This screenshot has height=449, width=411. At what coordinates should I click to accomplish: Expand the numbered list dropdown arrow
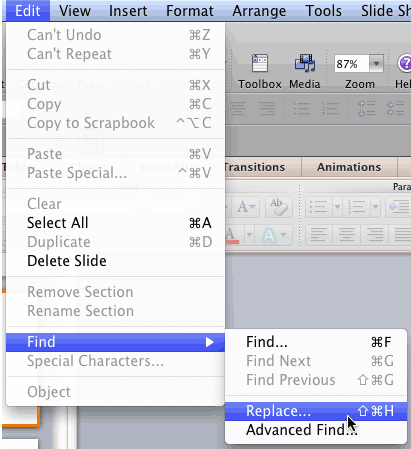click(375, 207)
